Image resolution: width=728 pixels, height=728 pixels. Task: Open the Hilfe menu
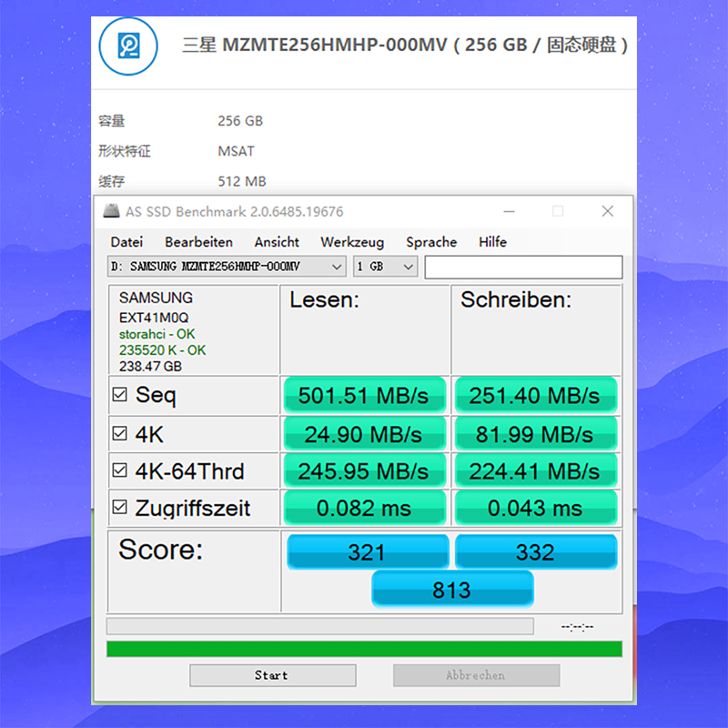coord(492,242)
